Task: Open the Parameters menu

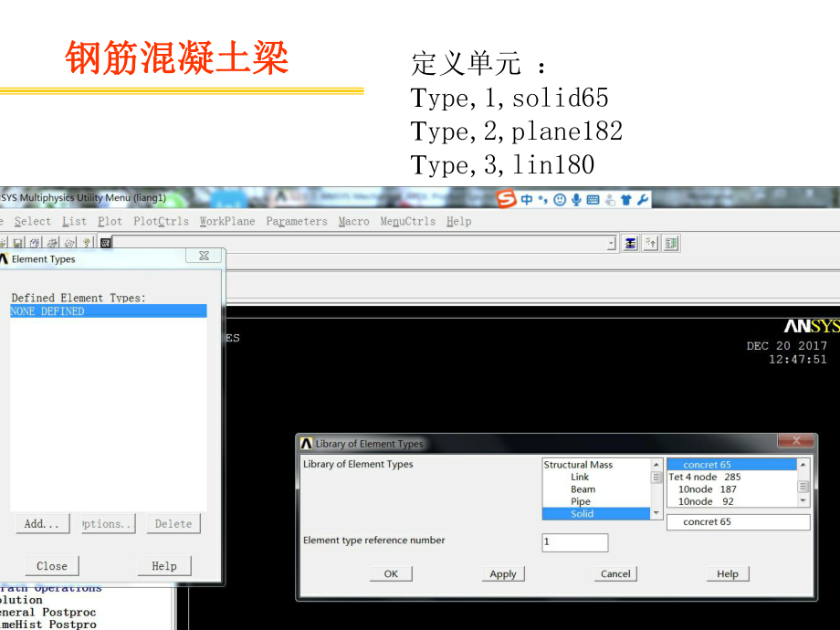Action: [297, 221]
